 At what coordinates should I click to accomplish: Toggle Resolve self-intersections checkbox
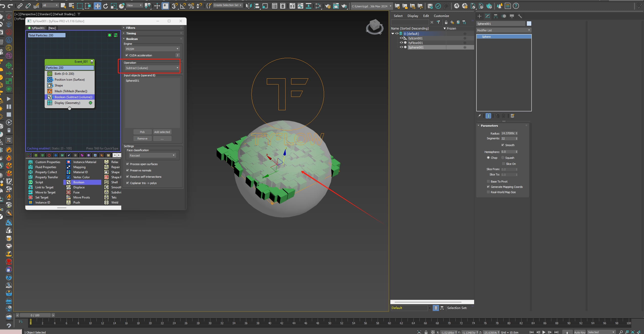[128, 176]
